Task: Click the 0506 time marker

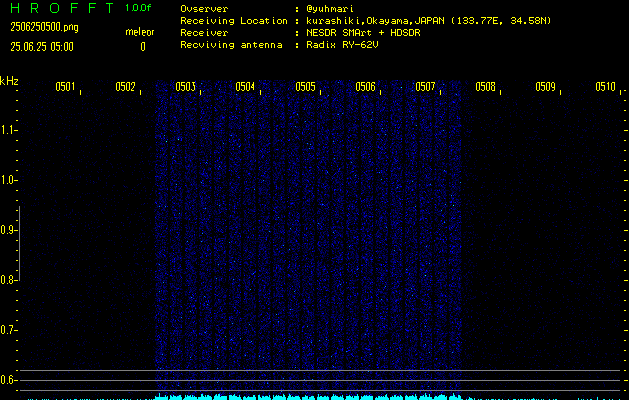Action: tap(365, 87)
